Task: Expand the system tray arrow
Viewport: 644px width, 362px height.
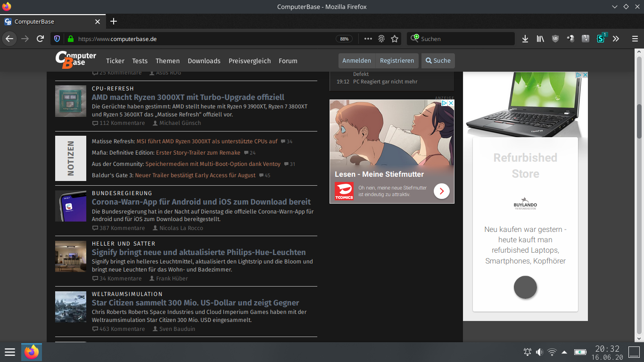Action: click(x=564, y=352)
